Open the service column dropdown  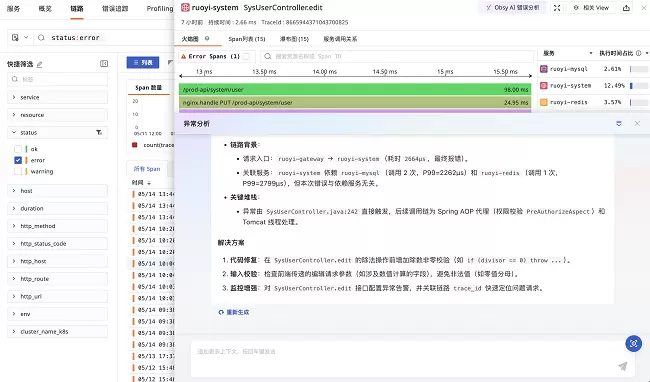pos(591,53)
